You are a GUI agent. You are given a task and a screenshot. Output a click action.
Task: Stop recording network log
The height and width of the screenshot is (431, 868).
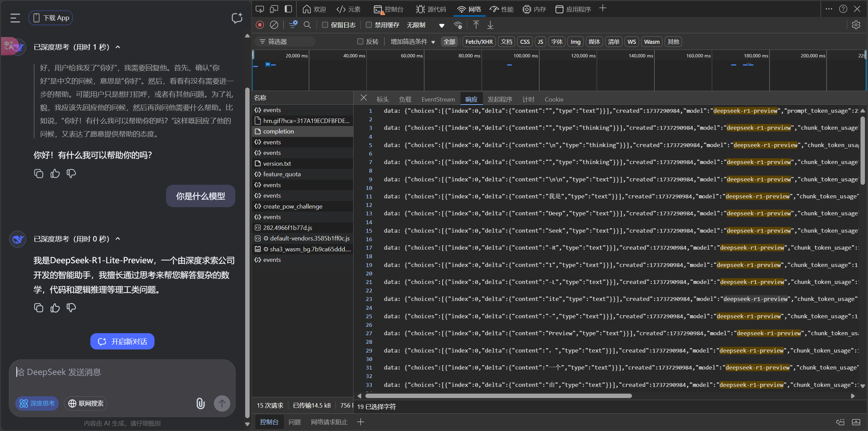tap(260, 25)
